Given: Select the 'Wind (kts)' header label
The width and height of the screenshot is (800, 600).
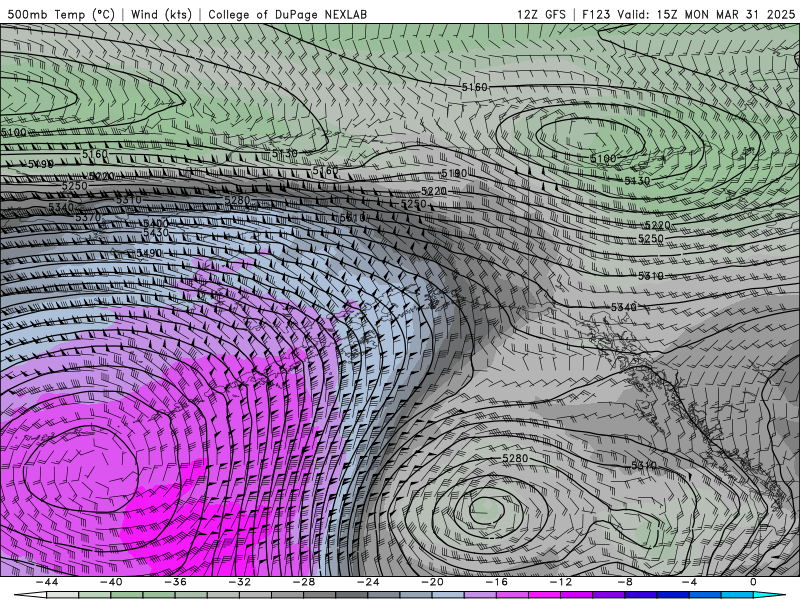Looking at the screenshot, I should point(161,14).
